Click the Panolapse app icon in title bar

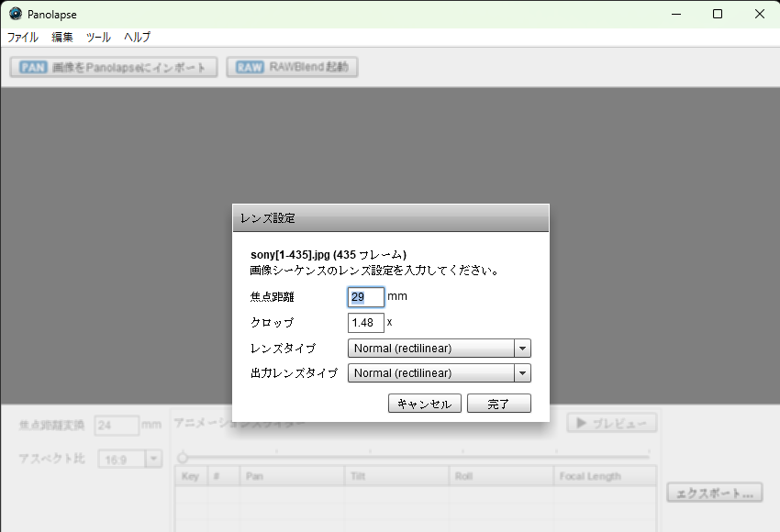click(15, 14)
